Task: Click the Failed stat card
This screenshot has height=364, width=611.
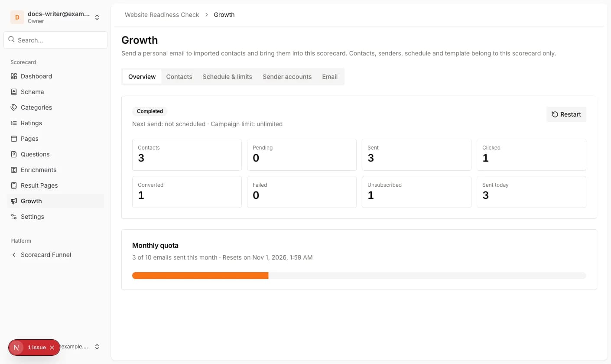Action: pyautogui.click(x=302, y=192)
